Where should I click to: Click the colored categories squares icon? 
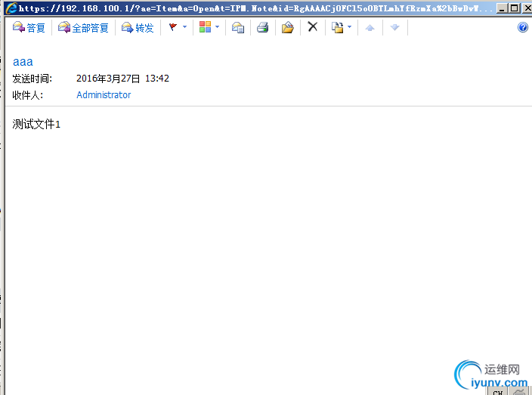pyautogui.click(x=206, y=26)
